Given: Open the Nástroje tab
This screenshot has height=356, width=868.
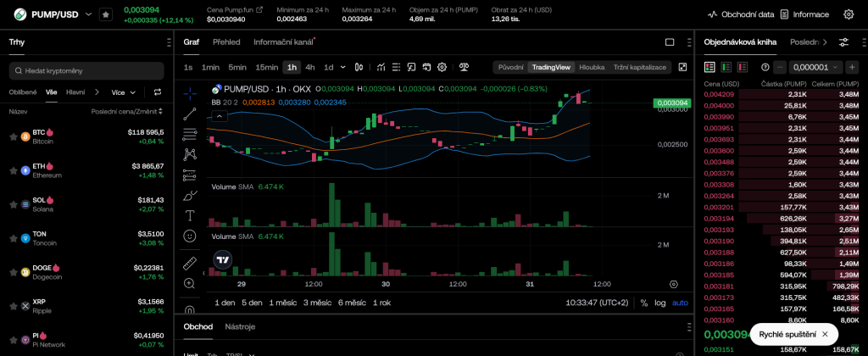Looking at the screenshot, I should pyautogui.click(x=240, y=326).
